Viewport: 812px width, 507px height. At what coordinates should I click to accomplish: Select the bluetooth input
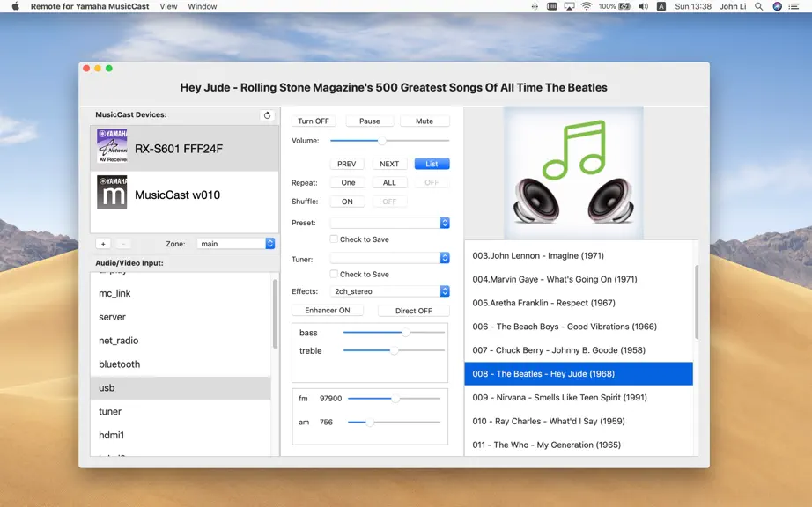[181, 364]
